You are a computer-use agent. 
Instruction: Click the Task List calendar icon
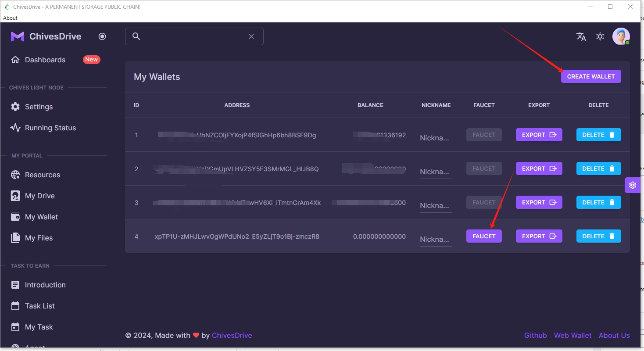coord(15,306)
